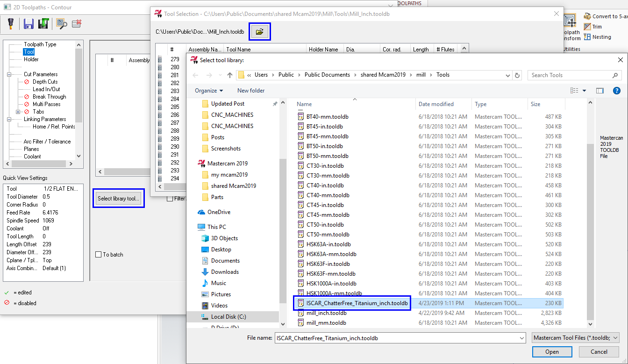This screenshot has height=364, width=628.
Task: Click the blue floppy save parameters icon
Action: click(29, 23)
